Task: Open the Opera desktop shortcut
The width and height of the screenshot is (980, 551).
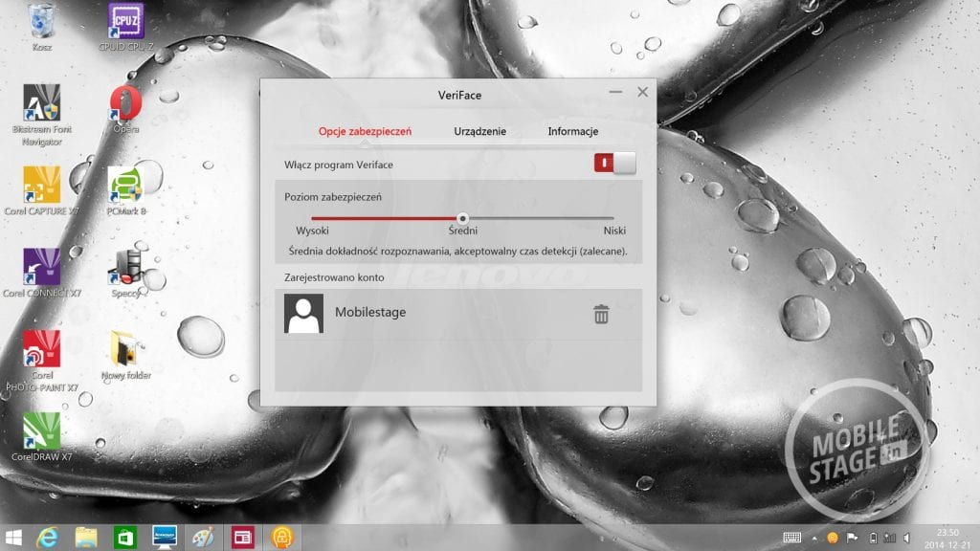Action: 124,103
